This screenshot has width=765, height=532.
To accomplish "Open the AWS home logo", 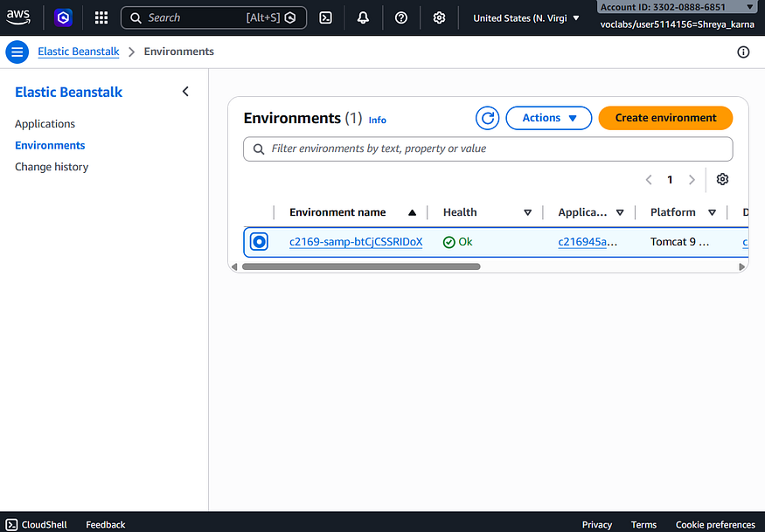I will pyautogui.click(x=18, y=17).
